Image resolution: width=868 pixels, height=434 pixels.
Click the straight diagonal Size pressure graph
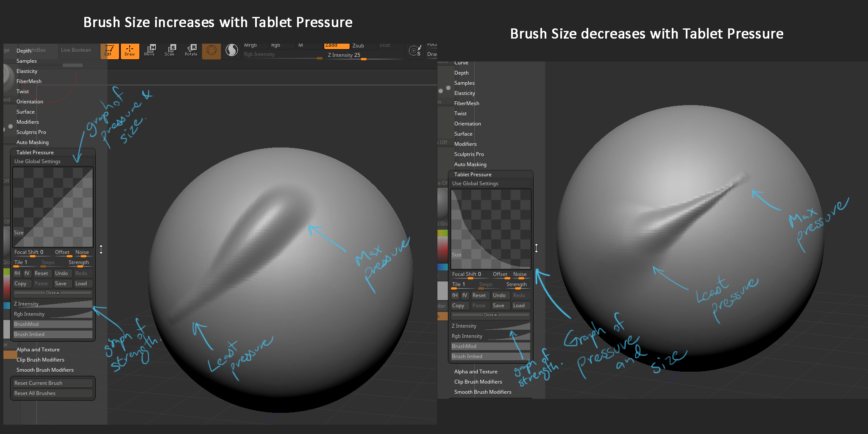tap(53, 207)
